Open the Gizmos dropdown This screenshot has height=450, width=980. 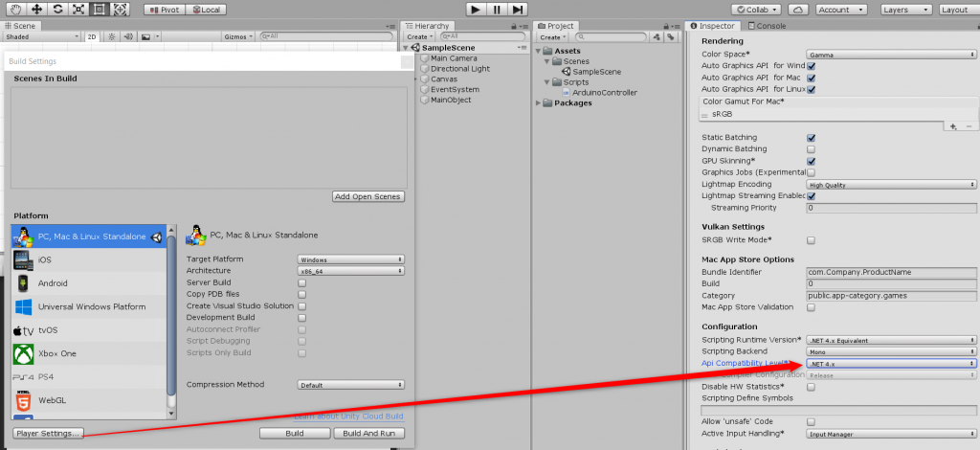(x=239, y=37)
